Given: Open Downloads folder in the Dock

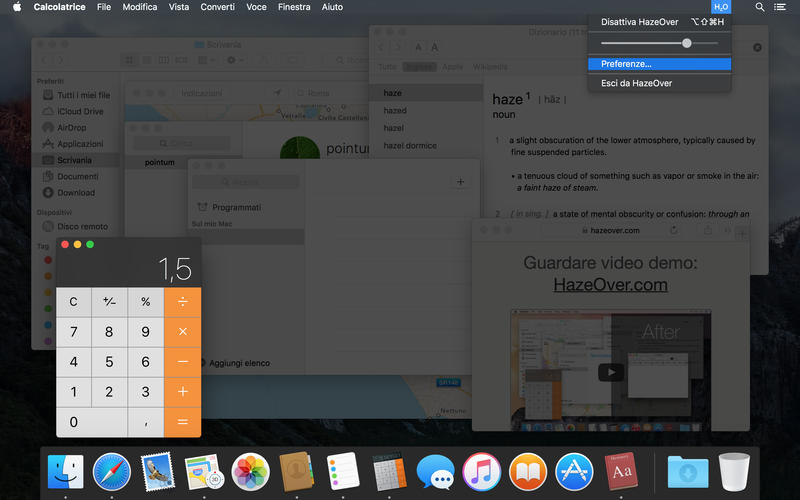Looking at the screenshot, I should click(x=688, y=472).
